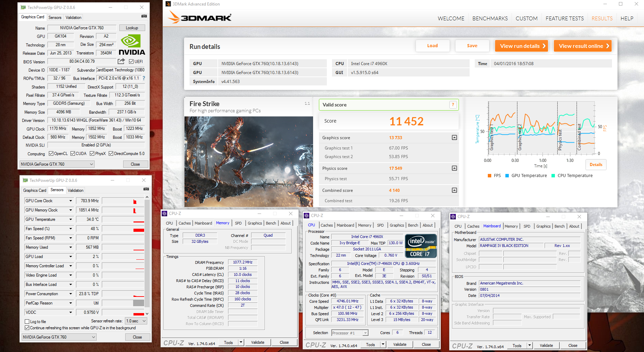
Task: Open Caches tab in CPU-Z CPU window
Action: (x=326, y=225)
